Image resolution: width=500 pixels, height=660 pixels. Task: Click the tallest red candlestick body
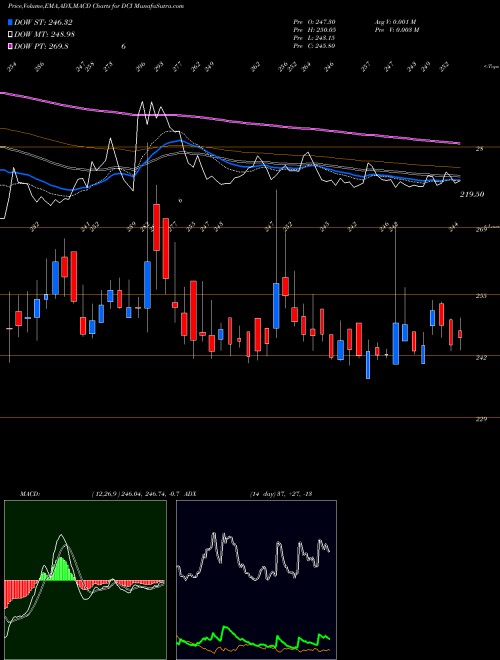[166, 248]
